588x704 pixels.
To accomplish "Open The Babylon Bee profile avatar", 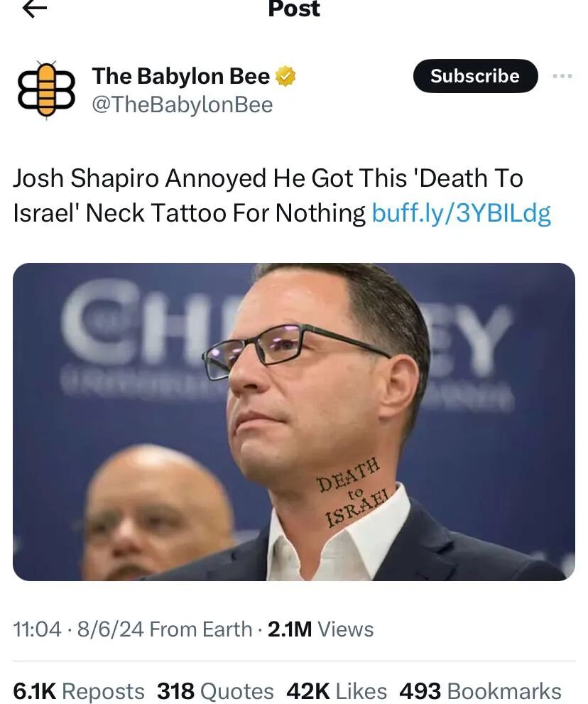I will (x=46, y=90).
